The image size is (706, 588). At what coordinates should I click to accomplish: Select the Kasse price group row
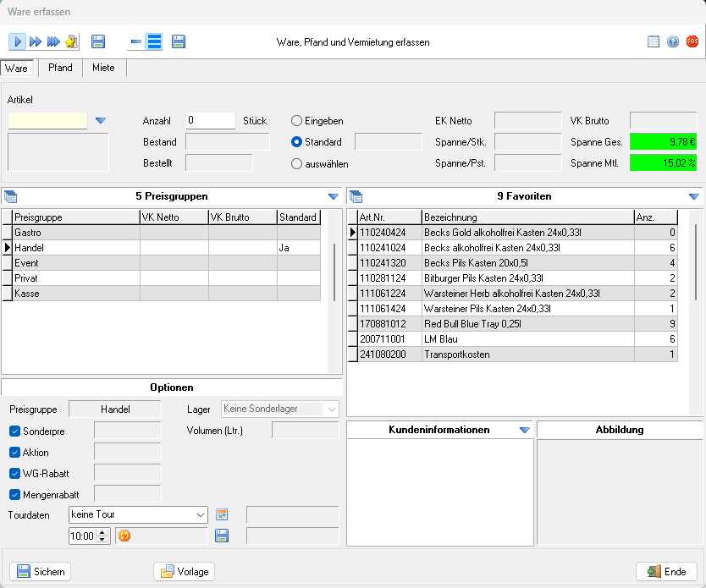(x=161, y=294)
